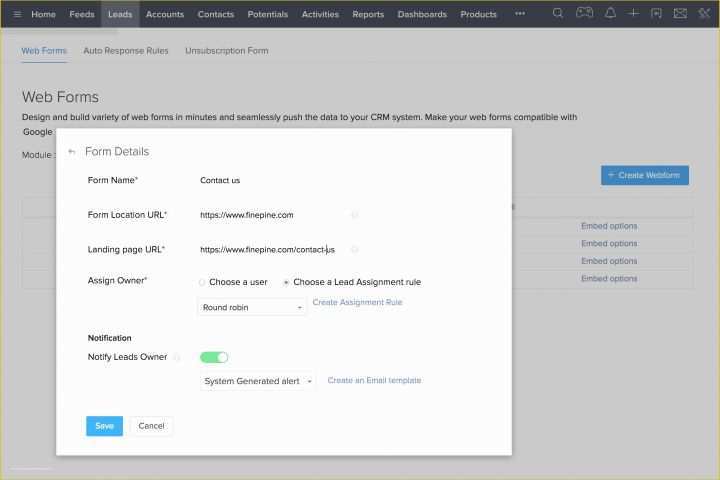Open the setup tools icon
The width and height of the screenshot is (720, 480).
pyautogui.click(x=704, y=14)
